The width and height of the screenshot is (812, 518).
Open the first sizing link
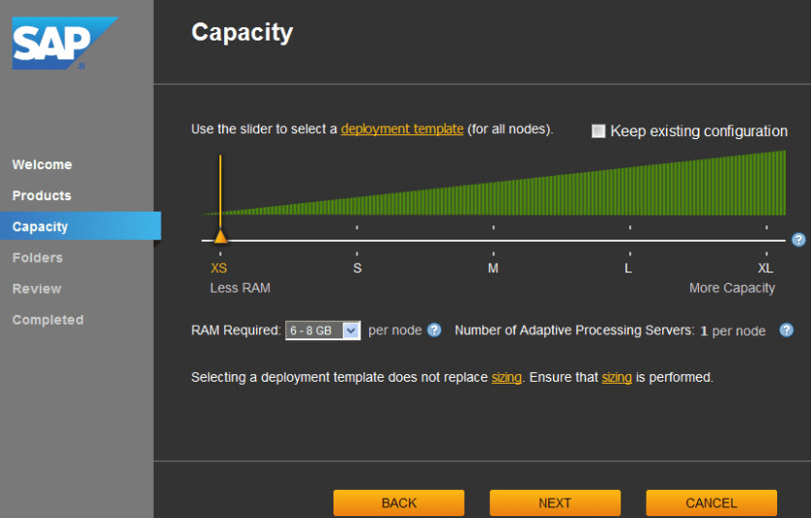click(507, 378)
